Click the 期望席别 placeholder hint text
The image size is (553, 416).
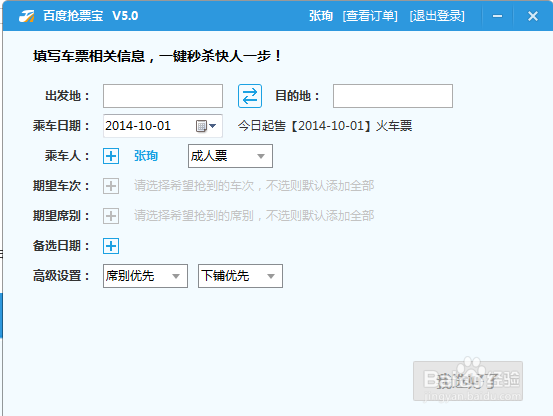click(x=254, y=216)
